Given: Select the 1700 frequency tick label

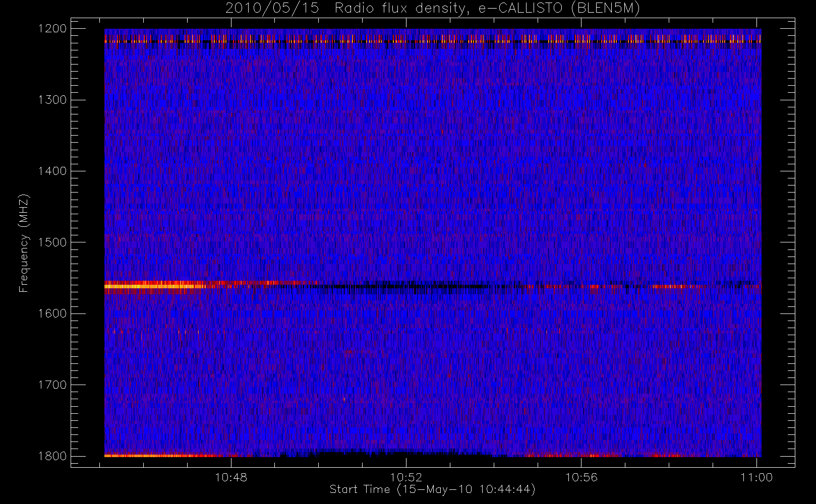Looking at the screenshot, I should [x=52, y=385].
